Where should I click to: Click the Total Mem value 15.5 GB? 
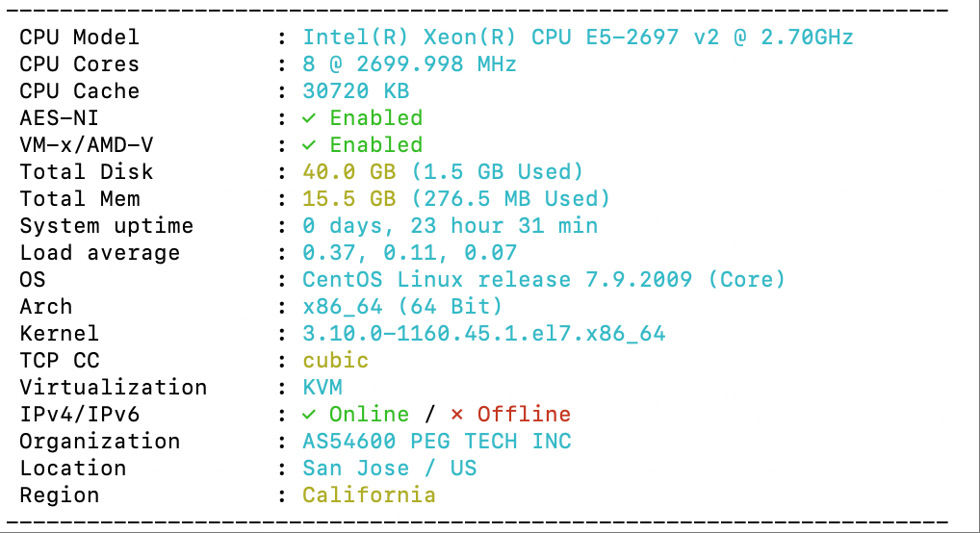[348, 199]
